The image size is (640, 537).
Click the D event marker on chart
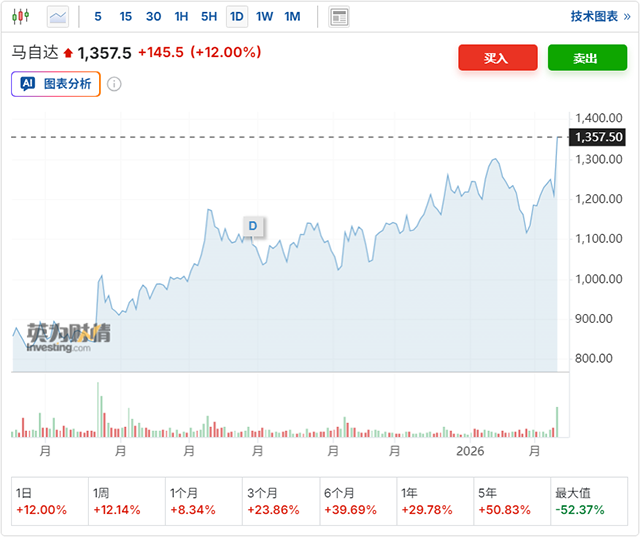pyautogui.click(x=253, y=226)
